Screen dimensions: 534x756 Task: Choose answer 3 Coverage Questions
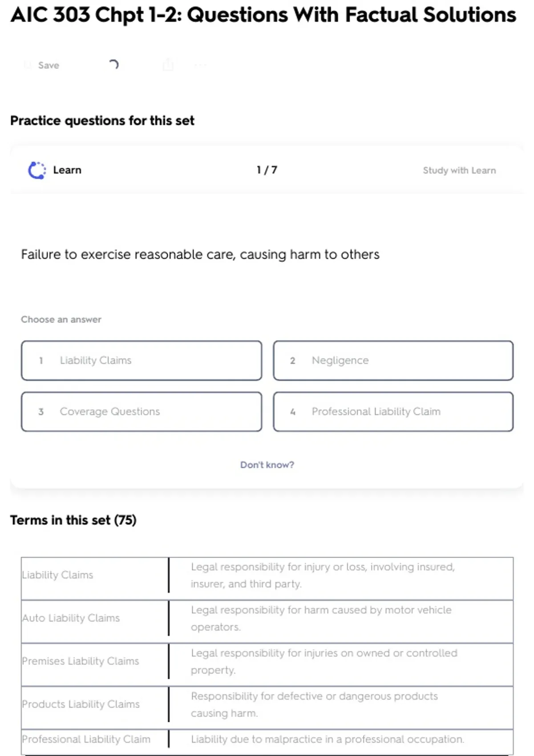tap(142, 412)
